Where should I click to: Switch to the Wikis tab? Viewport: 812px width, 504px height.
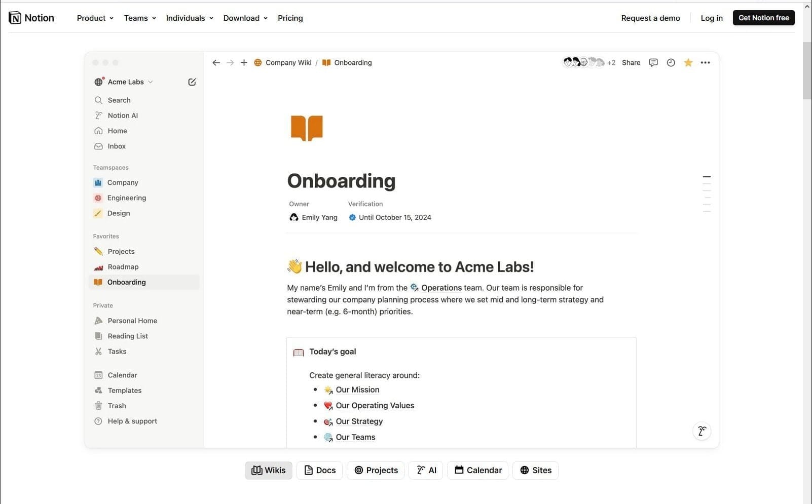[269, 470]
